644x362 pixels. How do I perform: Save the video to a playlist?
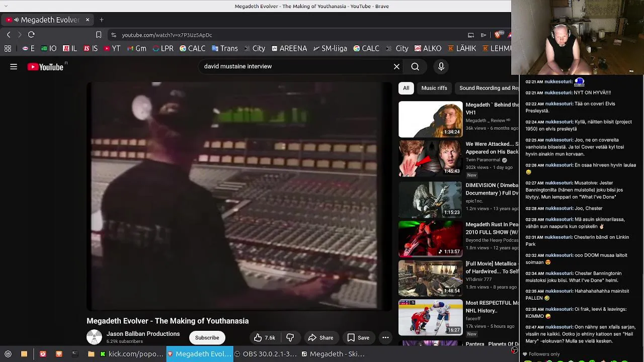tap(358, 338)
